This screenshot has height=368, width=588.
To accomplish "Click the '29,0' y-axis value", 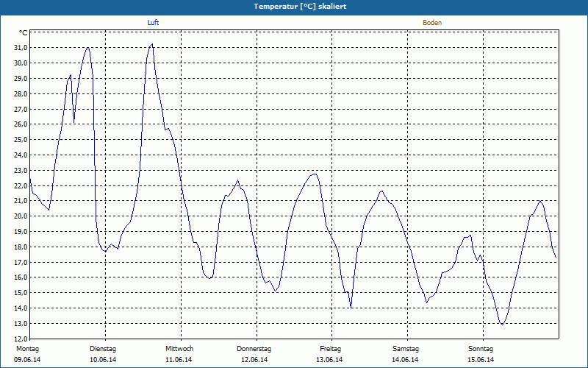I will point(21,79).
